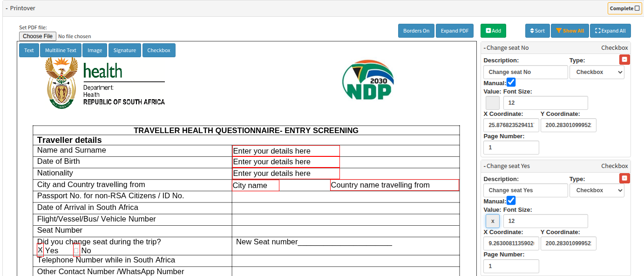The height and width of the screenshot is (276, 644).
Task: Click Y Coordinate field of Change seat No
Action: [x=569, y=125]
